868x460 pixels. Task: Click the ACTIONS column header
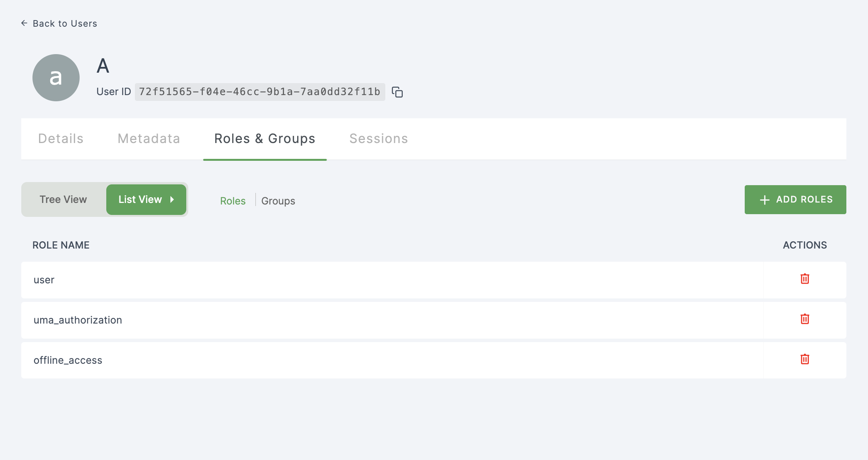[805, 245]
